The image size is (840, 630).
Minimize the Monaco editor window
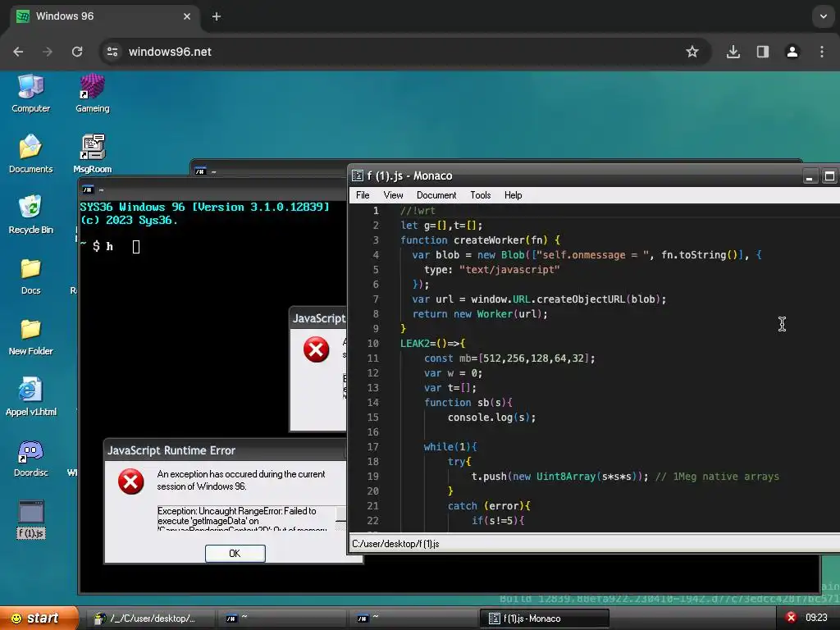810,176
